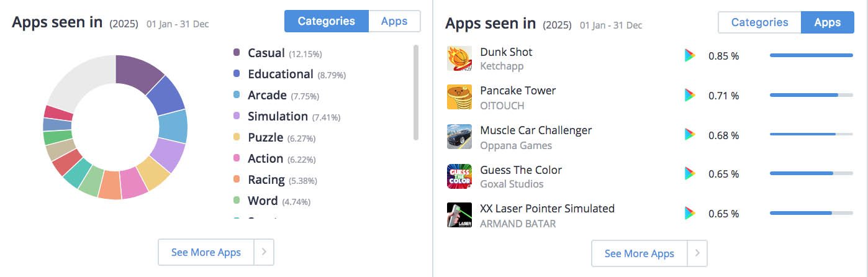Open the Guess The Color app icon

[x=459, y=176]
